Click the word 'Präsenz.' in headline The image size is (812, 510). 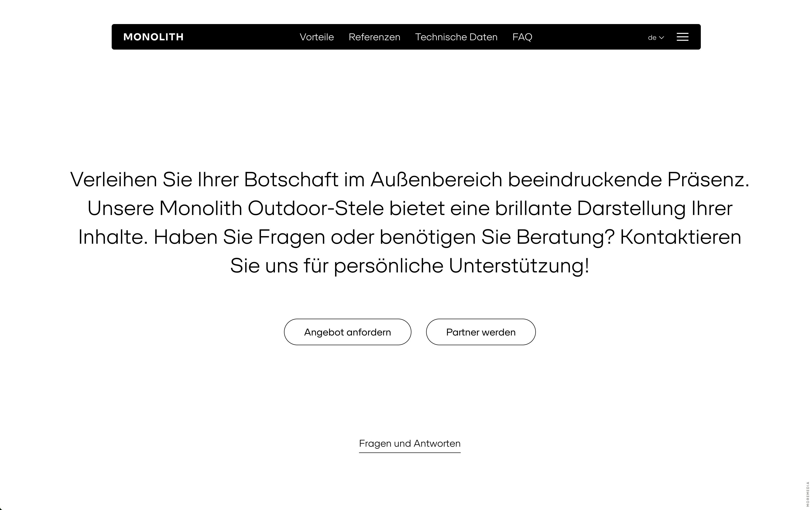[x=708, y=180]
